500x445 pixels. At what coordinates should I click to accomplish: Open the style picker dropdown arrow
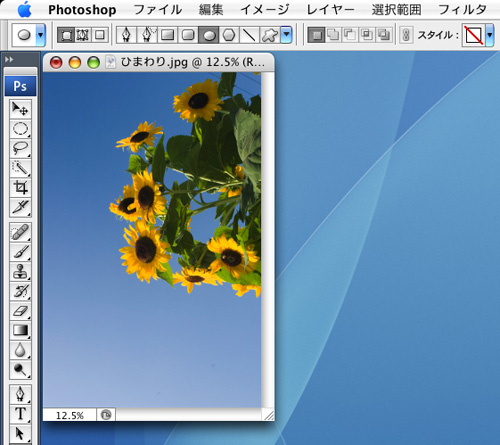pyautogui.click(x=490, y=35)
